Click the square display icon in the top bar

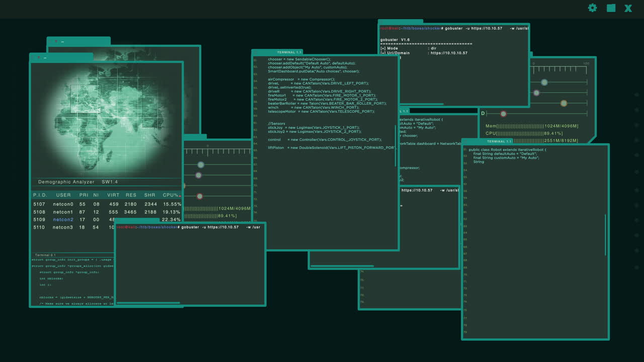pyautogui.click(x=611, y=8)
